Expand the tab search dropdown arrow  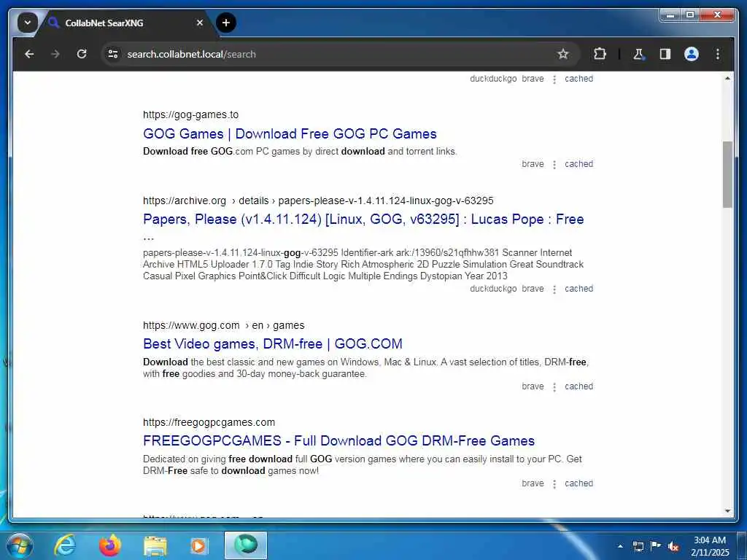[x=28, y=23]
